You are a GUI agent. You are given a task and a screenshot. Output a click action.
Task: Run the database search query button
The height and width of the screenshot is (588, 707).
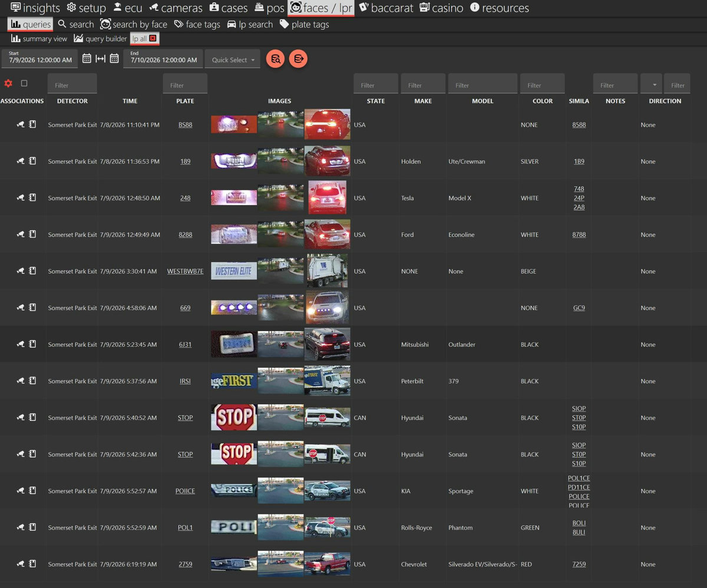point(275,59)
